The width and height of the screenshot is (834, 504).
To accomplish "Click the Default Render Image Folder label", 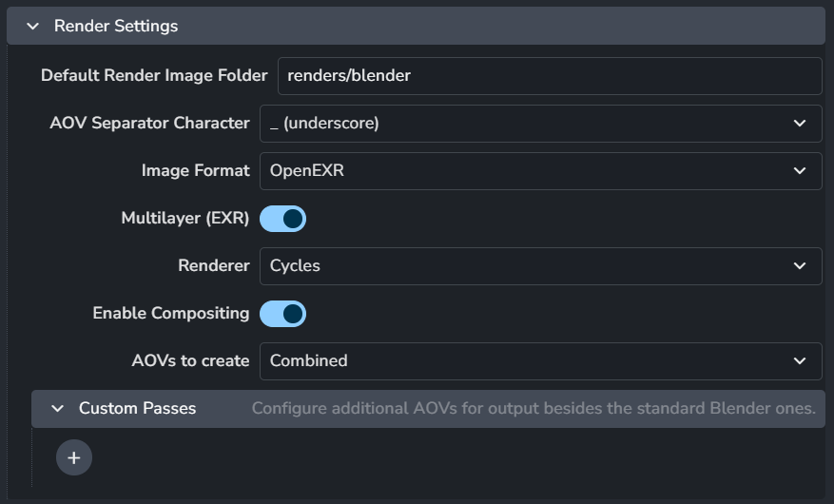I will pos(154,76).
